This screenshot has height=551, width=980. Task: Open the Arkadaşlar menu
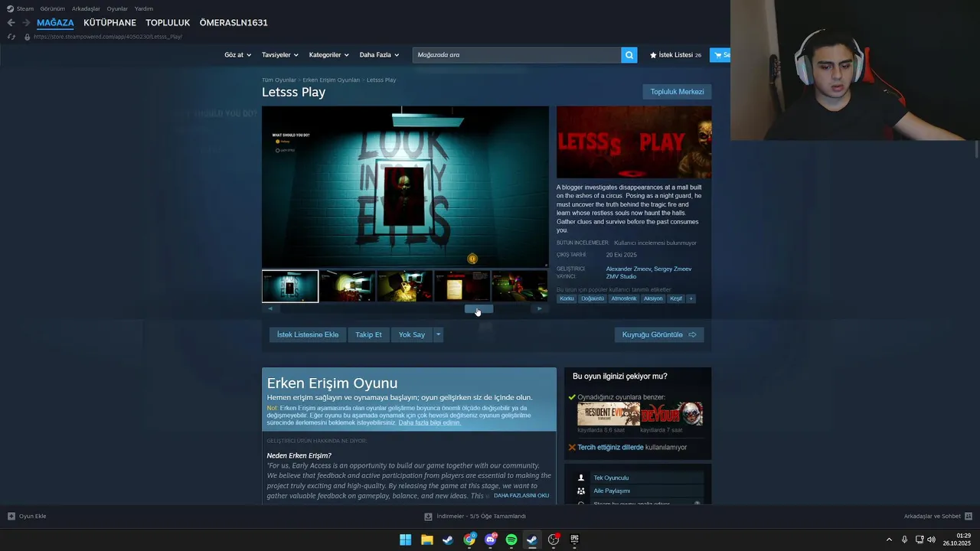tap(86, 8)
